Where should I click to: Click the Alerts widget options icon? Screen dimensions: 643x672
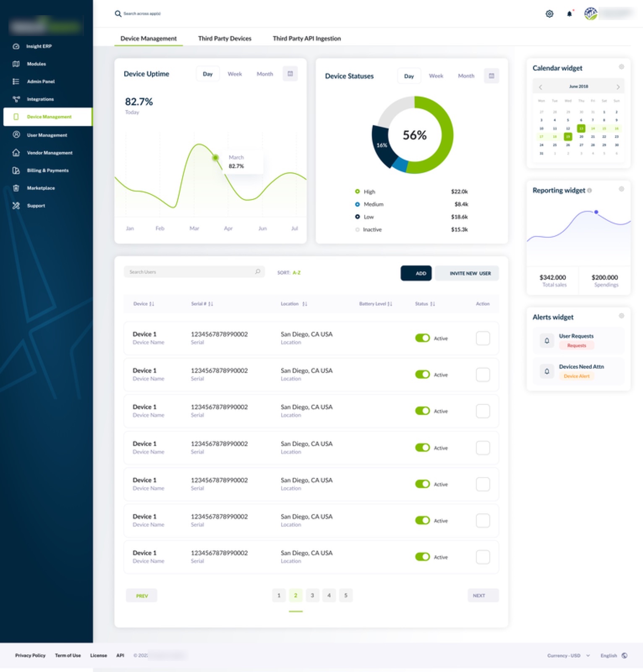coord(622,316)
